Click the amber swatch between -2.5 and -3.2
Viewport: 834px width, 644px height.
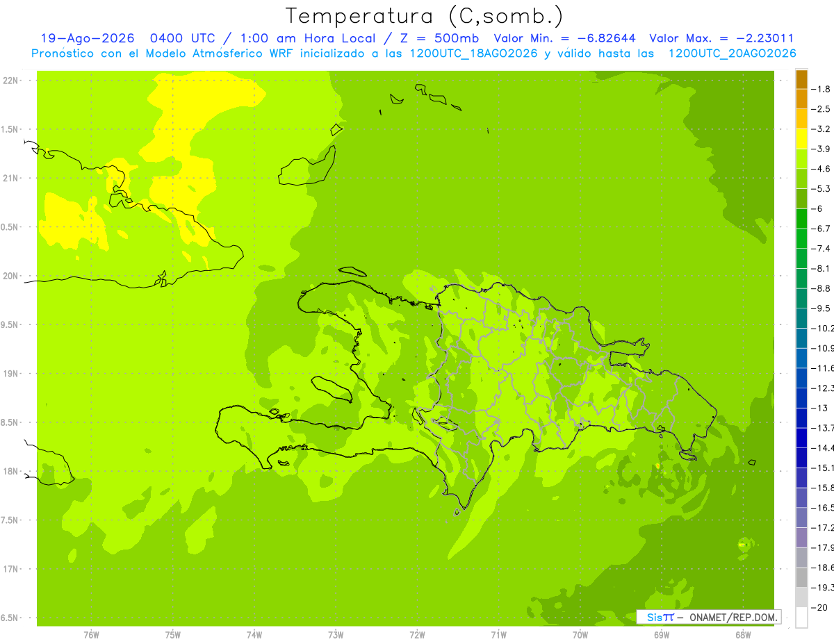(x=801, y=119)
